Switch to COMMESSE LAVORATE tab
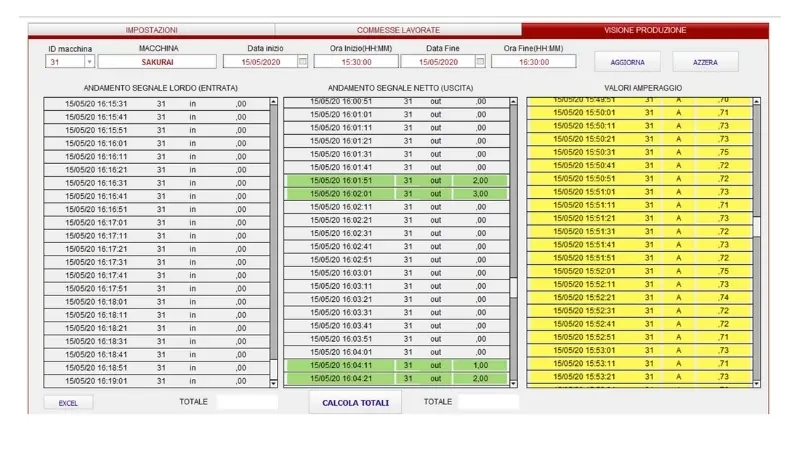Screen dimensions: 800x450 (398, 30)
